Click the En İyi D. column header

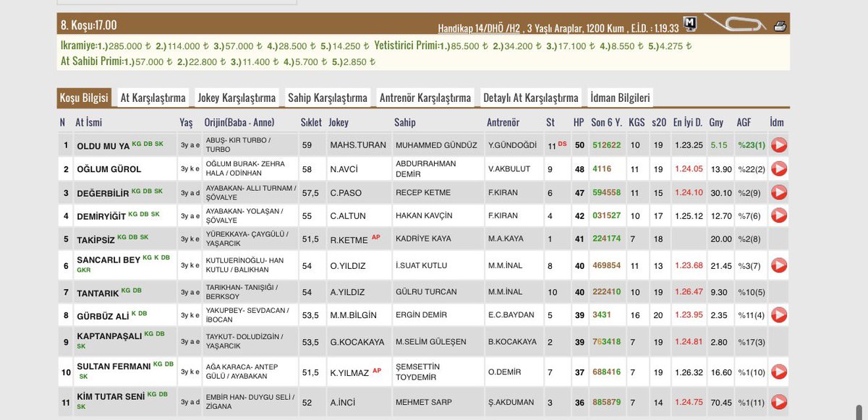tap(688, 123)
